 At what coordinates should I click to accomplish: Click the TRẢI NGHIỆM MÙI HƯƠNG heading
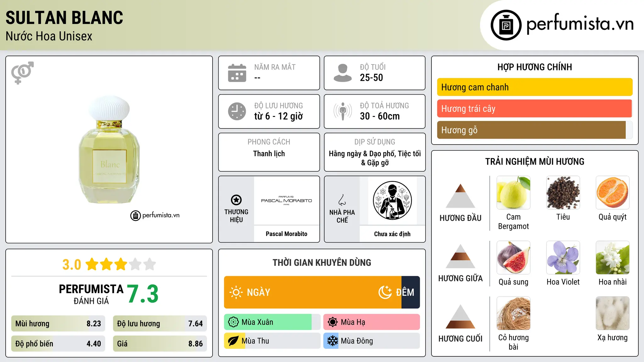click(535, 162)
